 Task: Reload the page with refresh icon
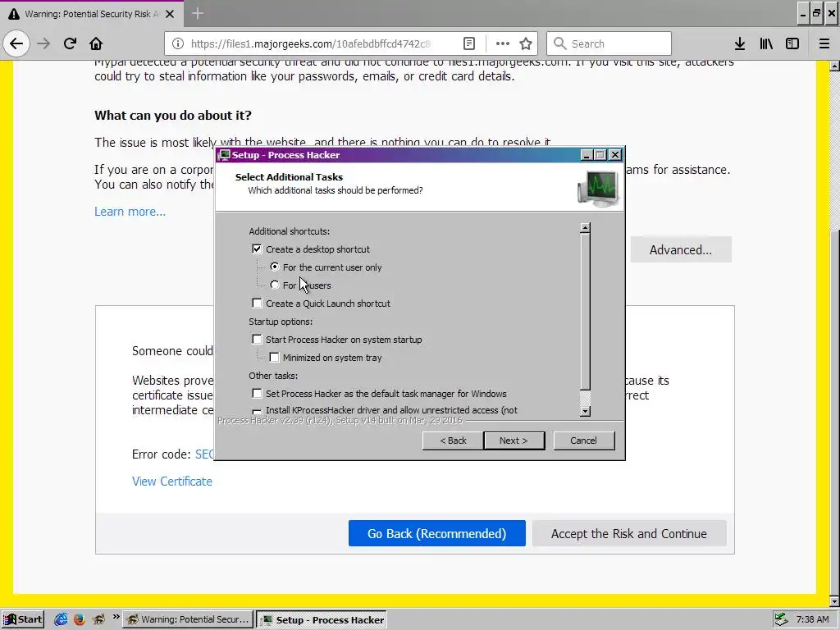70,43
